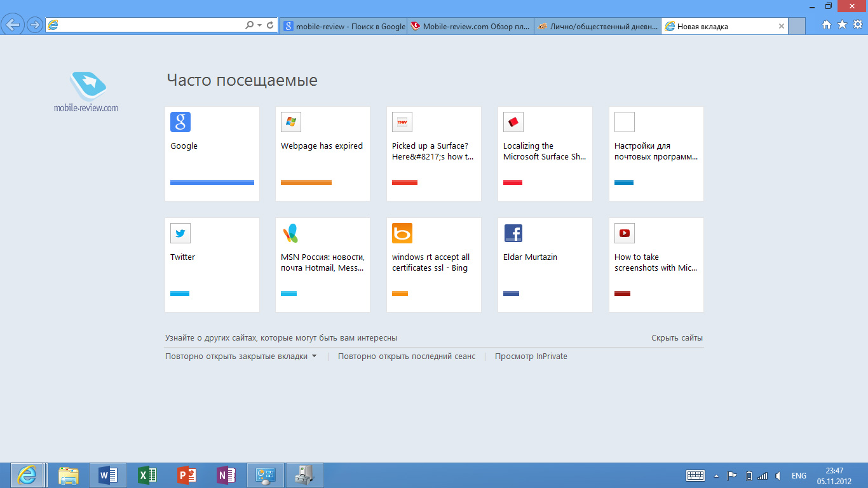Image resolution: width=868 pixels, height=488 pixels.
Task: Click the Internet Explorer taskbar icon
Action: [27, 475]
